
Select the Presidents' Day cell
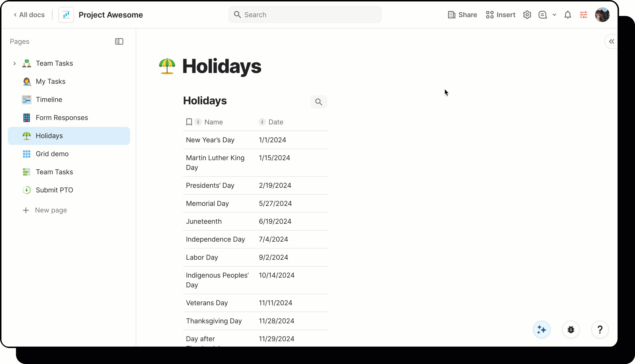(x=219, y=185)
